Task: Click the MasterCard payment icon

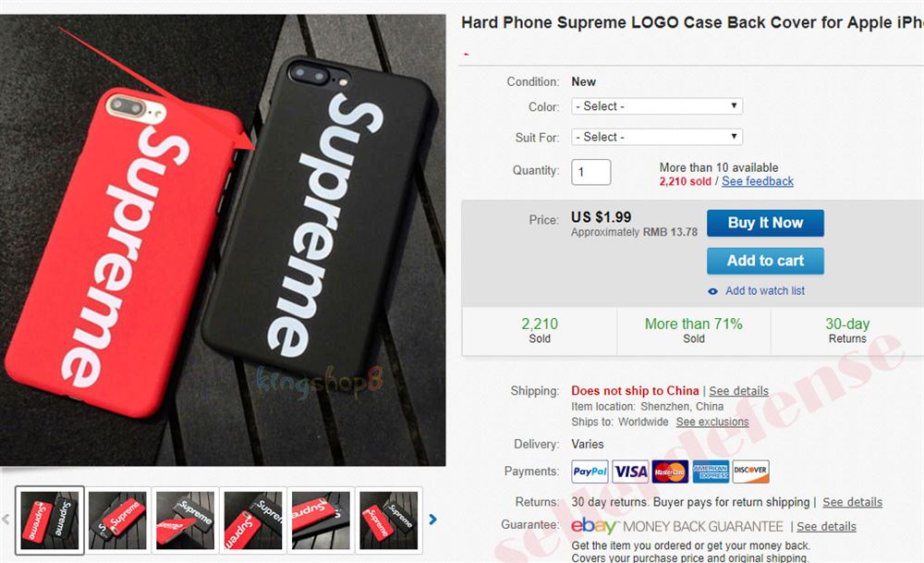Action: [670, 471]
